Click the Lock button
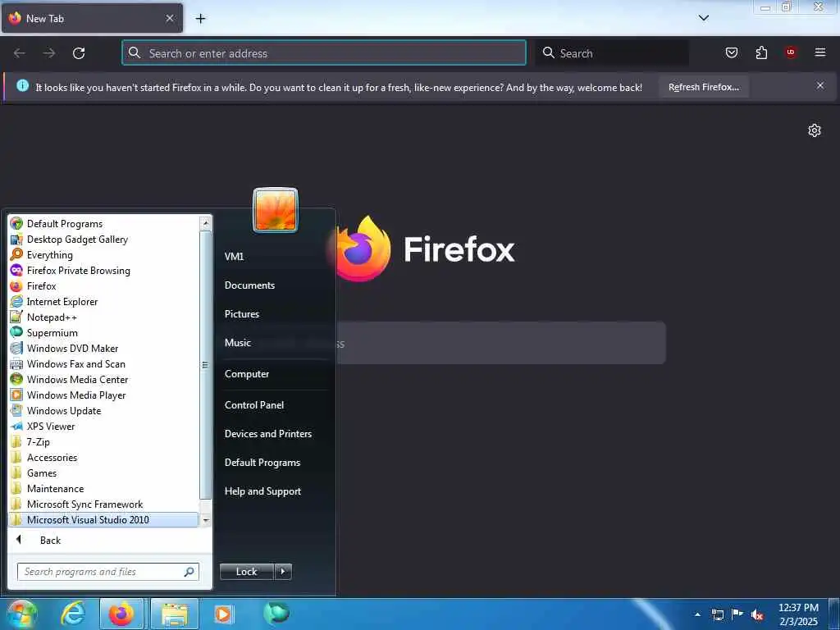Screen dimensions: 840x630 pyautogui.click(x=246, y=572)
